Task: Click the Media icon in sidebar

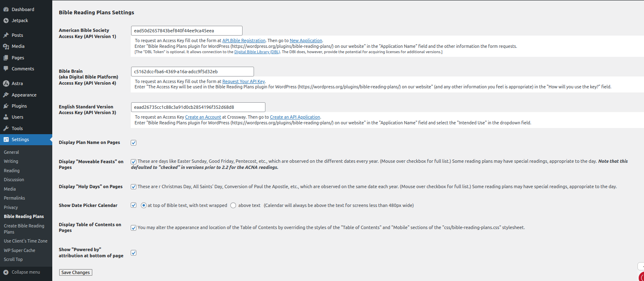Action: coord(6,47)
